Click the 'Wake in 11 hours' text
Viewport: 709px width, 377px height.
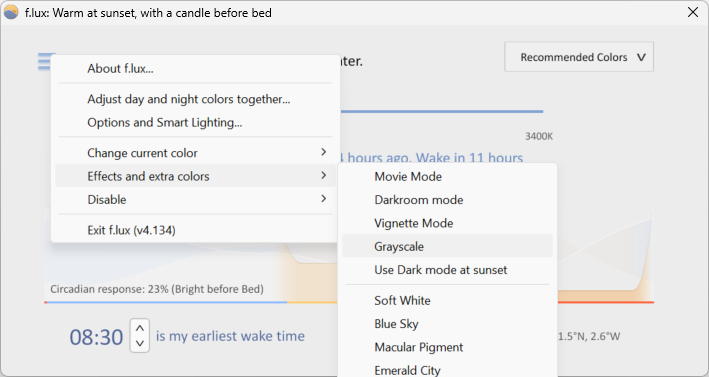click(469, 158)
